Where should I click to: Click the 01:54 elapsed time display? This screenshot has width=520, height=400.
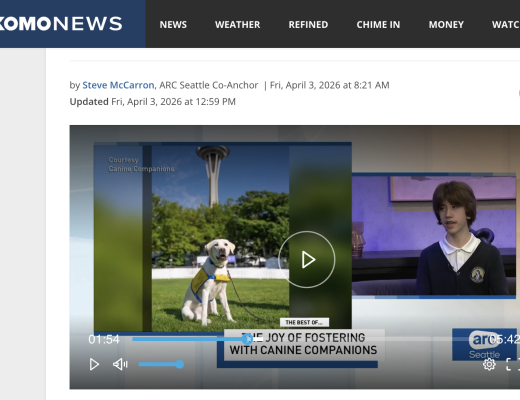tap(104, 339)
